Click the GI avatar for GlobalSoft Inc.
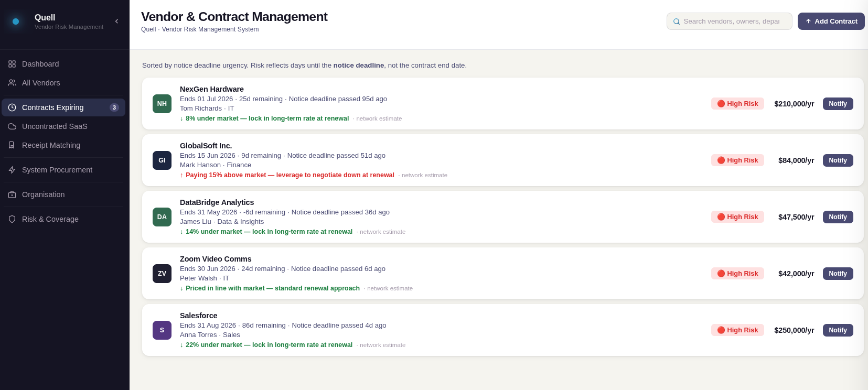This screenshot has width=868, height=390. pos(162,160)
